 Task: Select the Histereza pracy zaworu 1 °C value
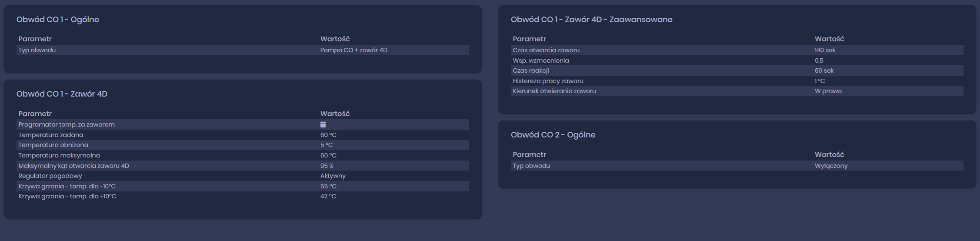[x=820, y=81]
